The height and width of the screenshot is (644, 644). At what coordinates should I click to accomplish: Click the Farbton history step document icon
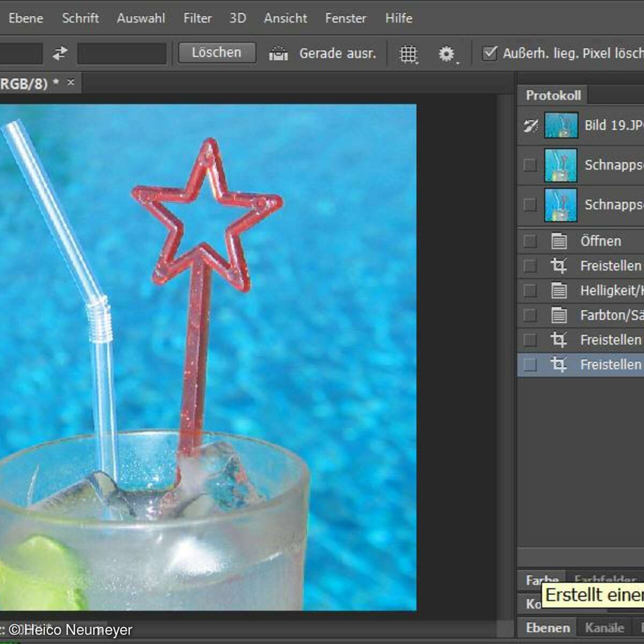(559, 315)
